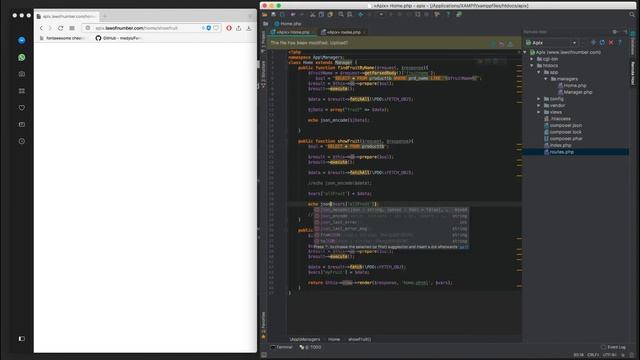Select Manager.php in the remote tree
This screenshot has width=640, height=360.
[575, 92]
